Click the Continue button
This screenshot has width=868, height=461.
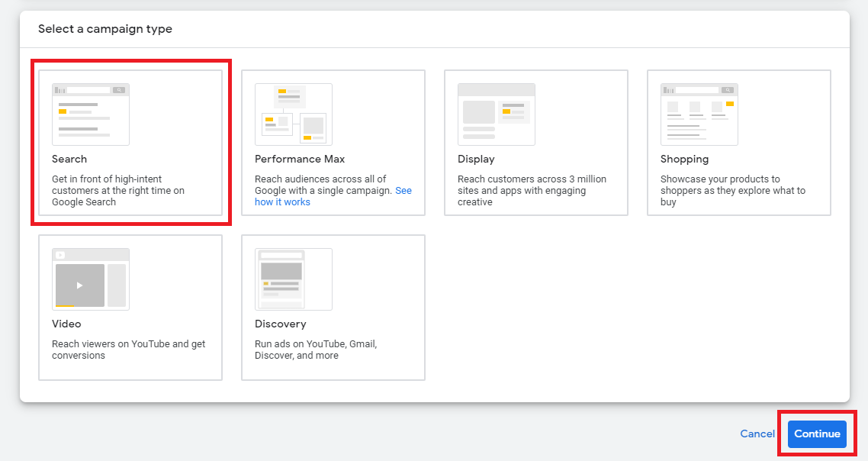(x=817, y=434)
